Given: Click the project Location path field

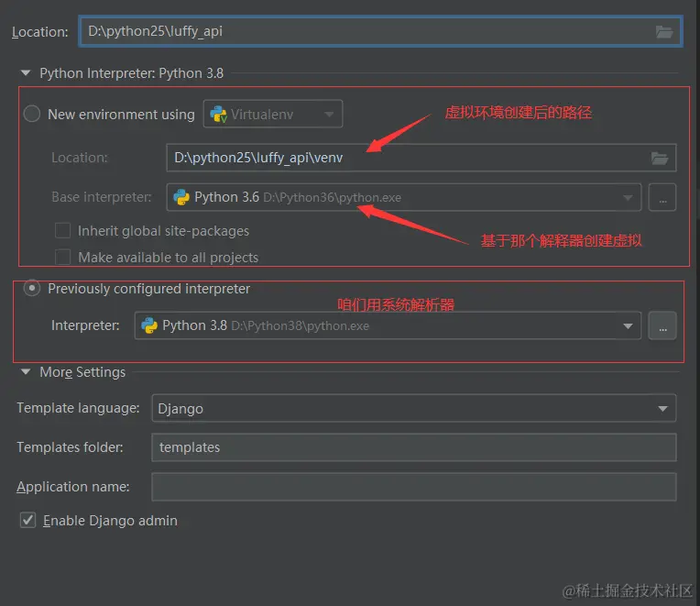Looking at the screenshot, I should click(380, 31).
